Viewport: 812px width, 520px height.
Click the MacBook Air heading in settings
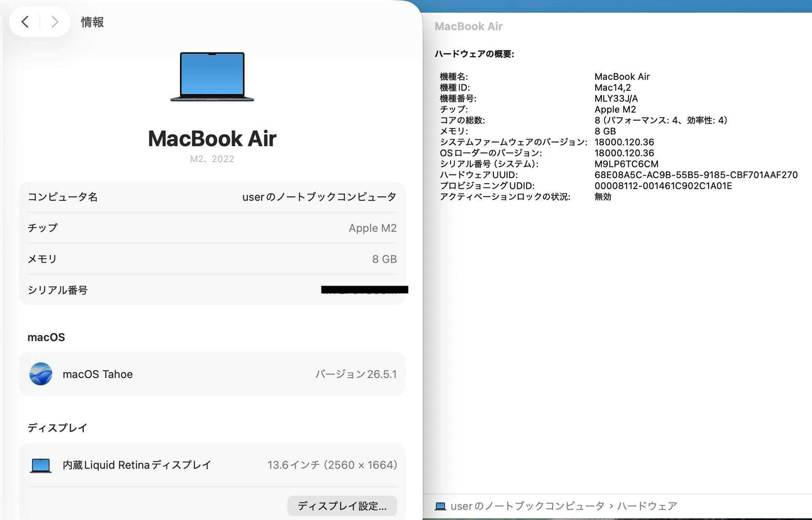212,139
